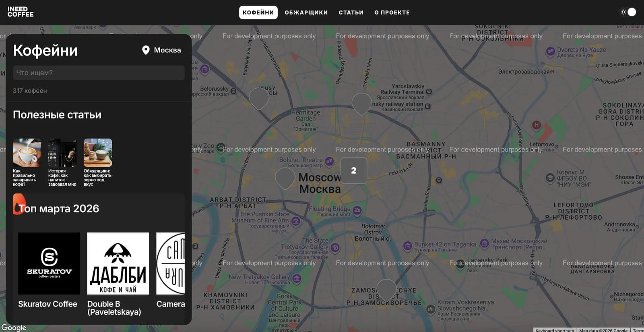This screenshot has width=644, height=332.
Task: Go to the О проекте page
Action: point(392,12)
